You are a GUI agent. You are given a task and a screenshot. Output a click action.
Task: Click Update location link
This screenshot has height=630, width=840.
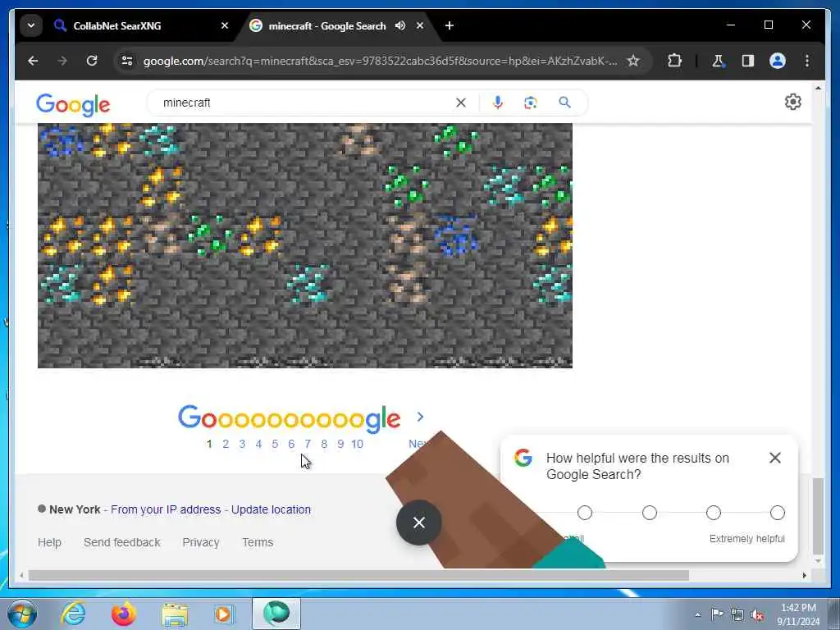[x=271, y=509]
